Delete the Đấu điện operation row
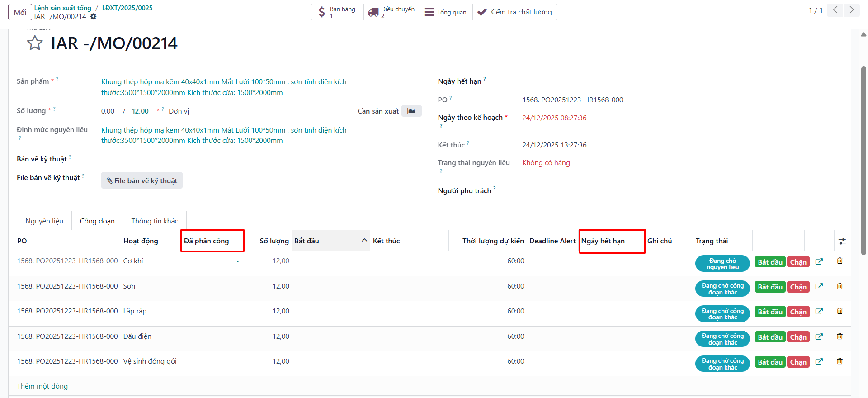868x398 pixels. click(840, 336)
